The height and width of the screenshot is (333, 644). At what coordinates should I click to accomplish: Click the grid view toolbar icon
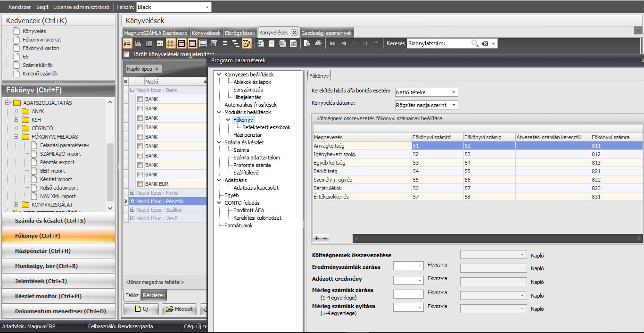click(x=171, y=43)
